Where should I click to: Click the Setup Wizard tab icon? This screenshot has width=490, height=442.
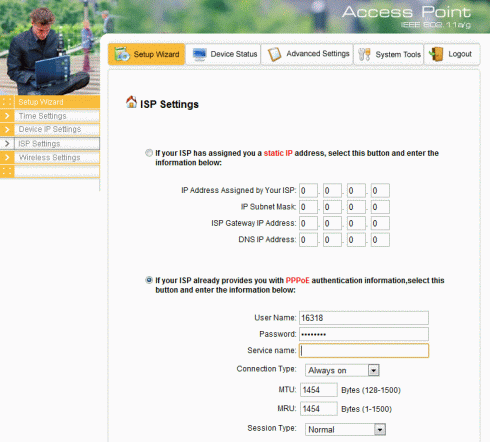click(122, 54)
